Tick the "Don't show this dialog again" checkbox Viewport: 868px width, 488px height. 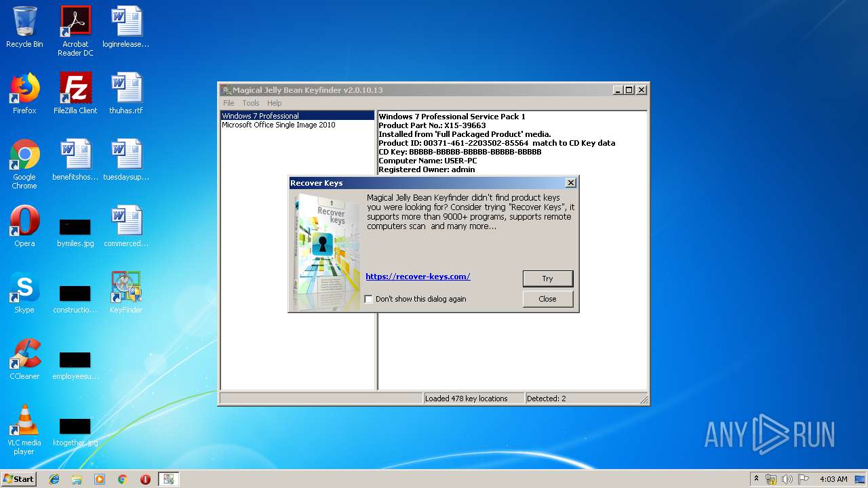[368, 299]
